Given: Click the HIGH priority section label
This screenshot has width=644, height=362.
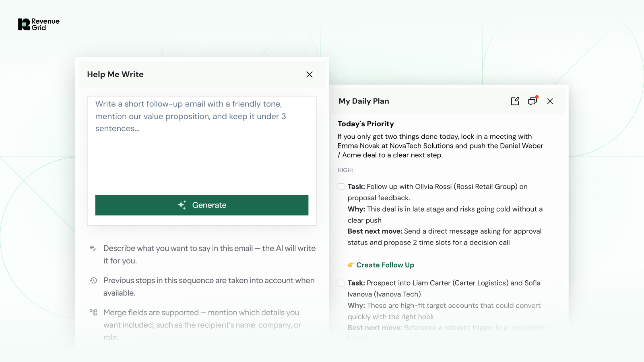Looking at the screenshot, I should 345,170.
